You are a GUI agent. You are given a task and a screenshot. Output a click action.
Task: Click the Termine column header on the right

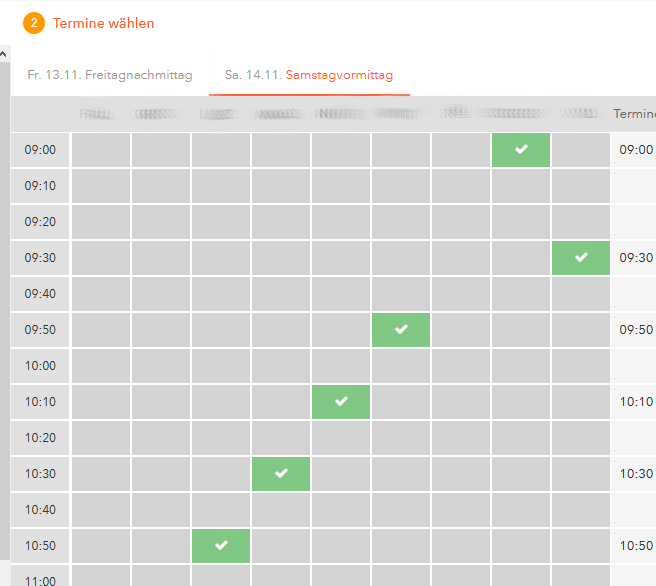(x=634, y=114)
